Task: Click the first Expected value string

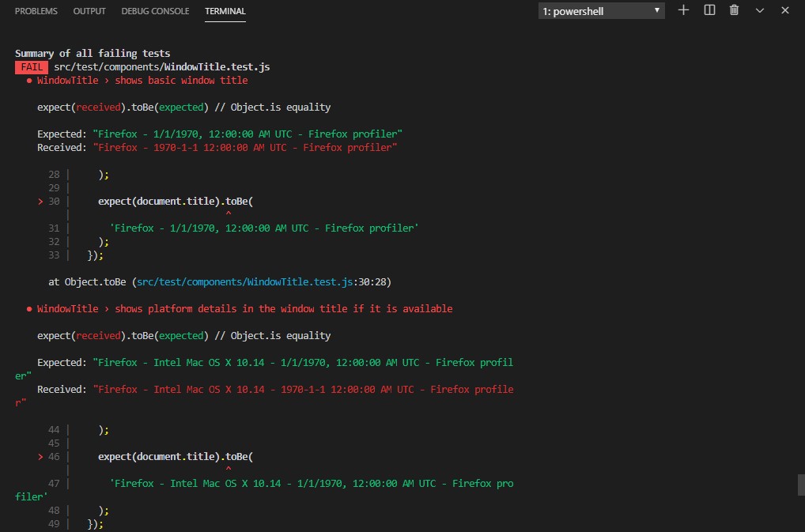Action: [248, 134]
